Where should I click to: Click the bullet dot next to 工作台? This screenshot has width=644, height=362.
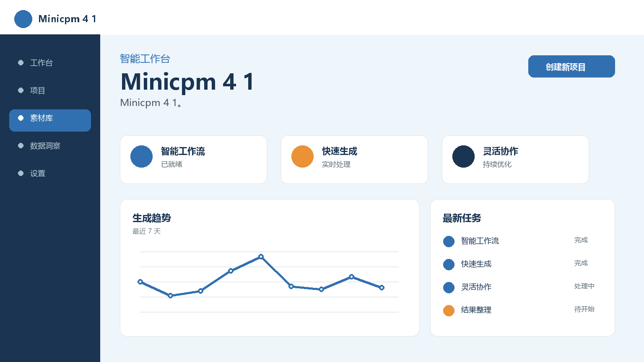(x=21, y=63)
